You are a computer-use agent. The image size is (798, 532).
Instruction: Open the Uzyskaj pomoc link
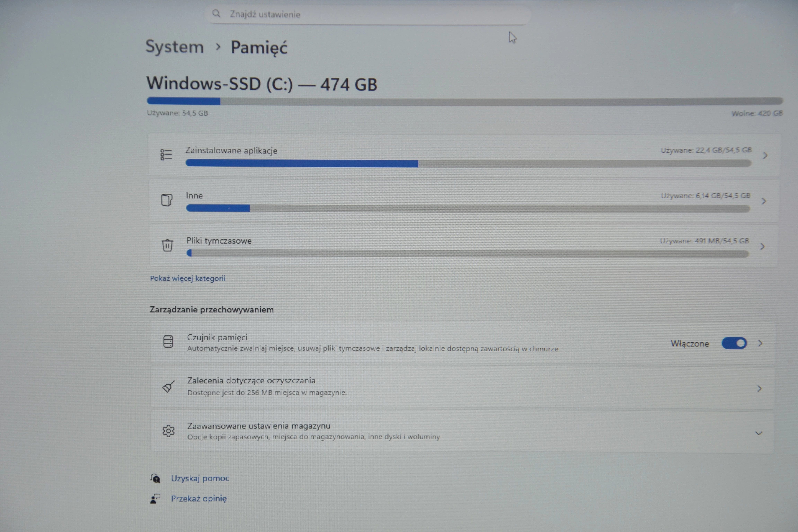(200, 478)
